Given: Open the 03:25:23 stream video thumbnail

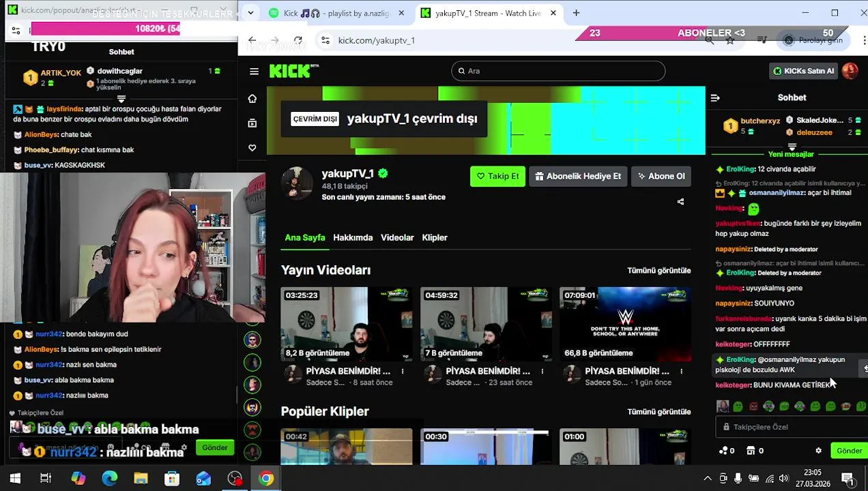Looking at the screenshot, I should [x=347, y=324].
